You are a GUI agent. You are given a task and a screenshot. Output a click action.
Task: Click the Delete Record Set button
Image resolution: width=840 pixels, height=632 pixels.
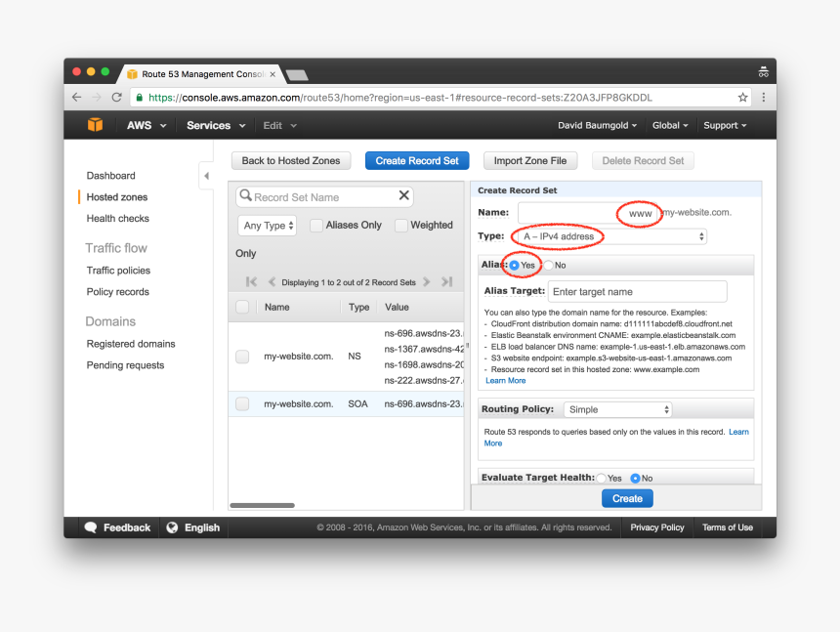pyautogui.click(x=643, y=160)
